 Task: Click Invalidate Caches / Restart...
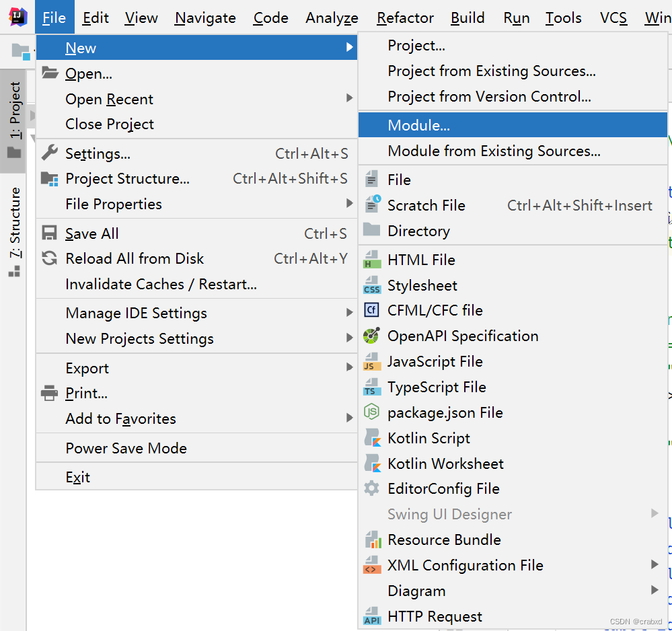pyautogui.click(x=196, y=284)
